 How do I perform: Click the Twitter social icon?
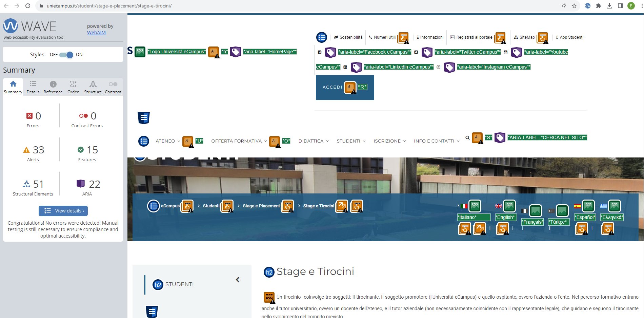(x=416, y=52)
